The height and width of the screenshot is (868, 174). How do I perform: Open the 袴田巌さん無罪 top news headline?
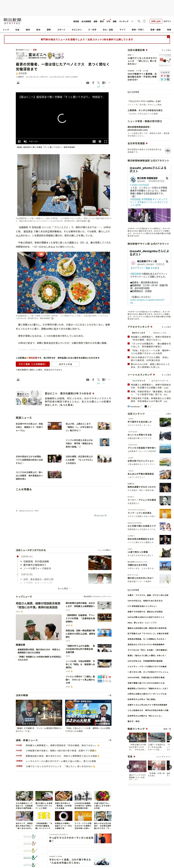(38, 605)
